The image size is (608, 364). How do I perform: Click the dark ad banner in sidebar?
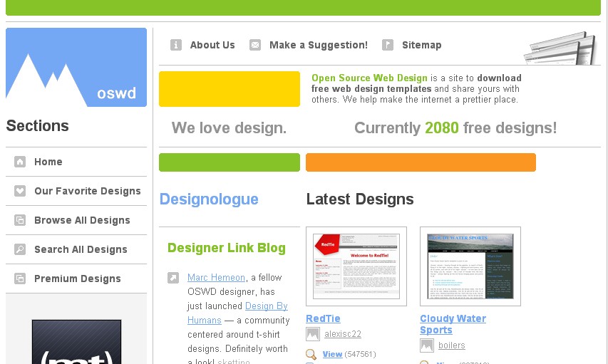point(76,342)
